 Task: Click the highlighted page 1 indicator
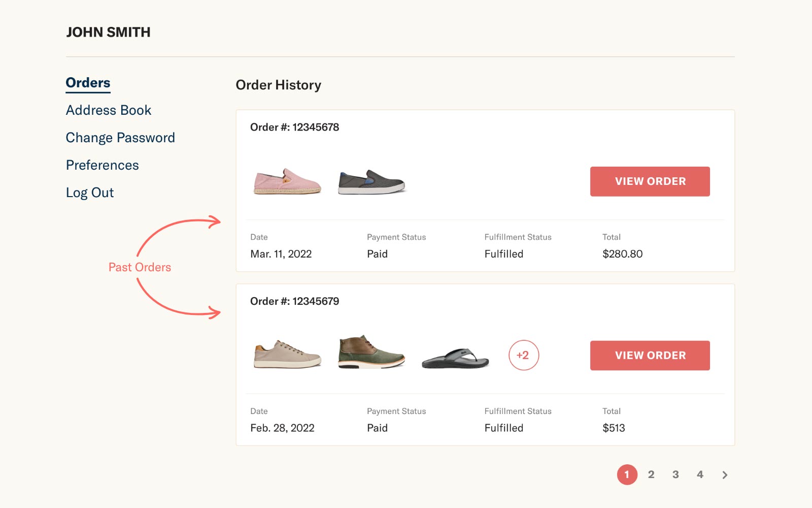[627, 474]
